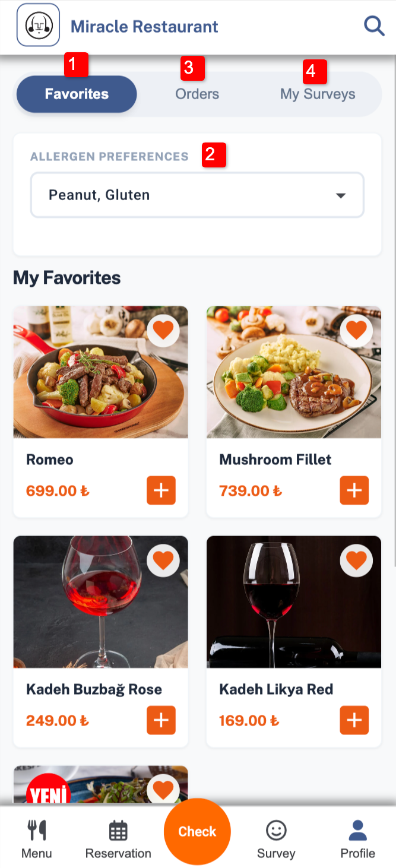396x868 pixels.
Task: Unfavorite Romeo using heart toggle
Action: (163, 330)
